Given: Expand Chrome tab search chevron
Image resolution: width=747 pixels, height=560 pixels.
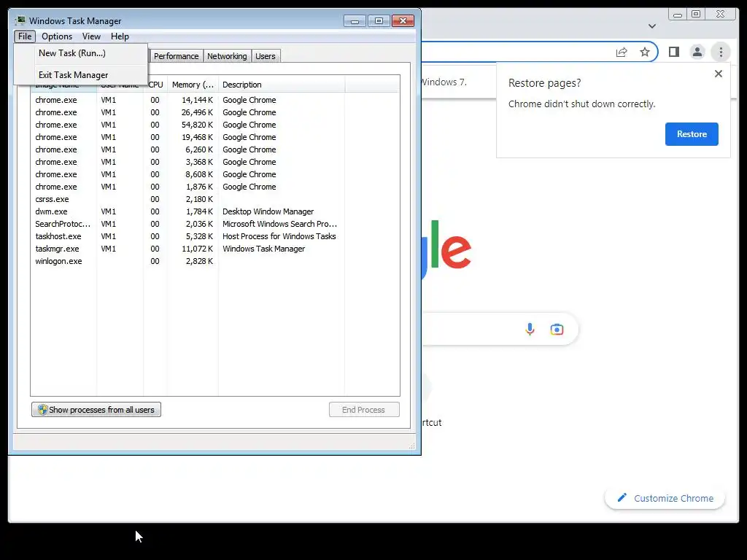Looking at the screenshot, I should click(x=652, y=26).
